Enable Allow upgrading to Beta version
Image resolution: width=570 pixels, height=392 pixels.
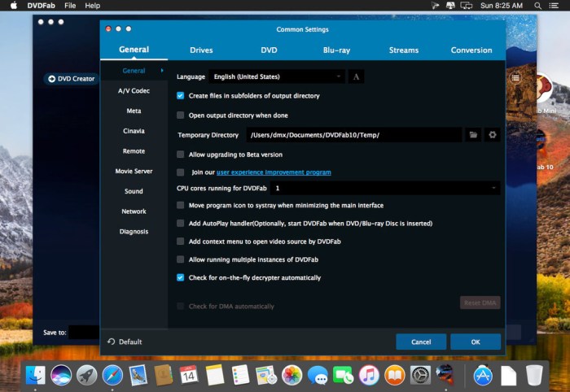point(181,155)
